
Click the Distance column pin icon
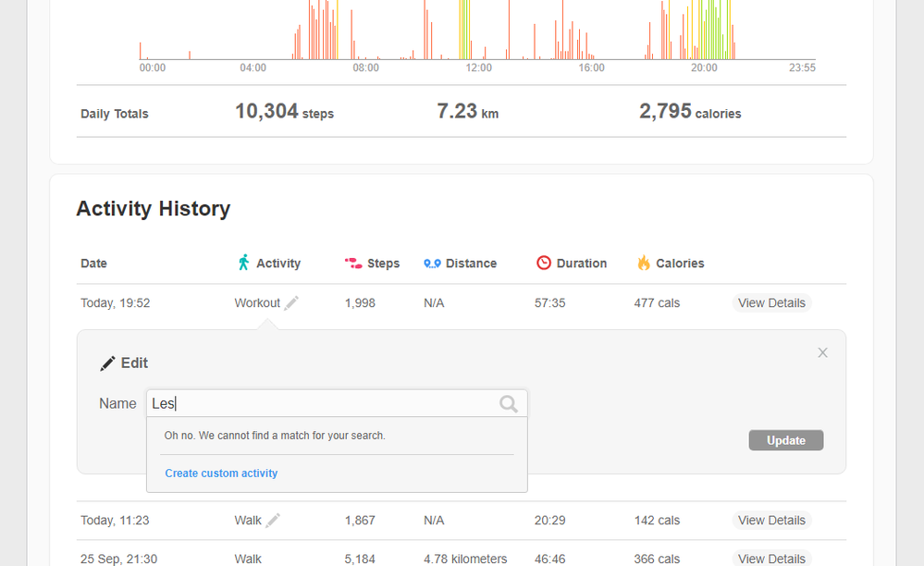[x=432, y=264]
